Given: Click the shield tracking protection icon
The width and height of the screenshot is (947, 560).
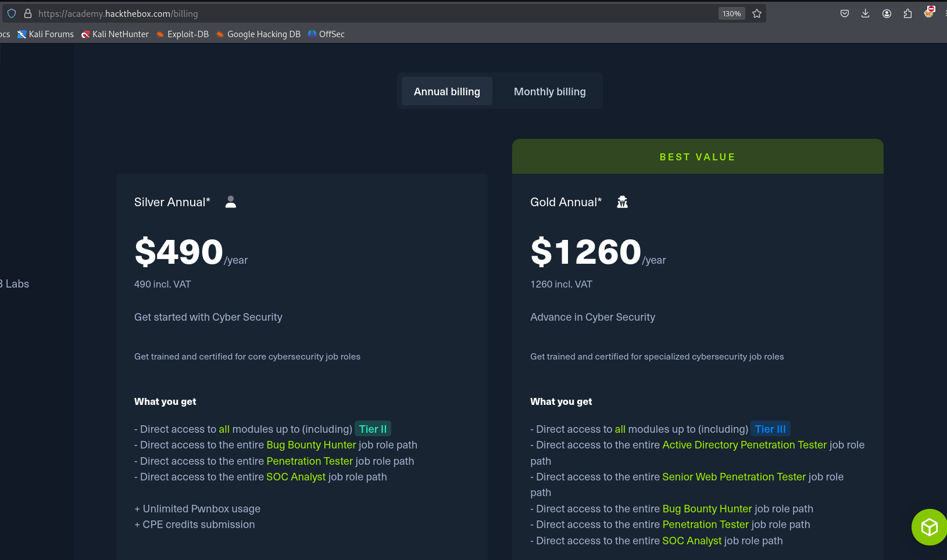Looking at the screenshot, I should coord(12,13).
